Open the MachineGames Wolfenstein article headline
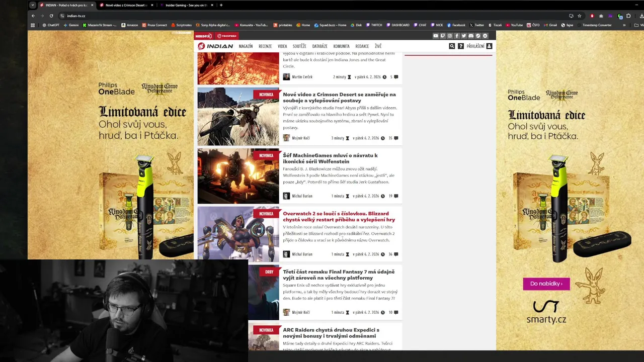644x362 pixels. tap(330, 158)
